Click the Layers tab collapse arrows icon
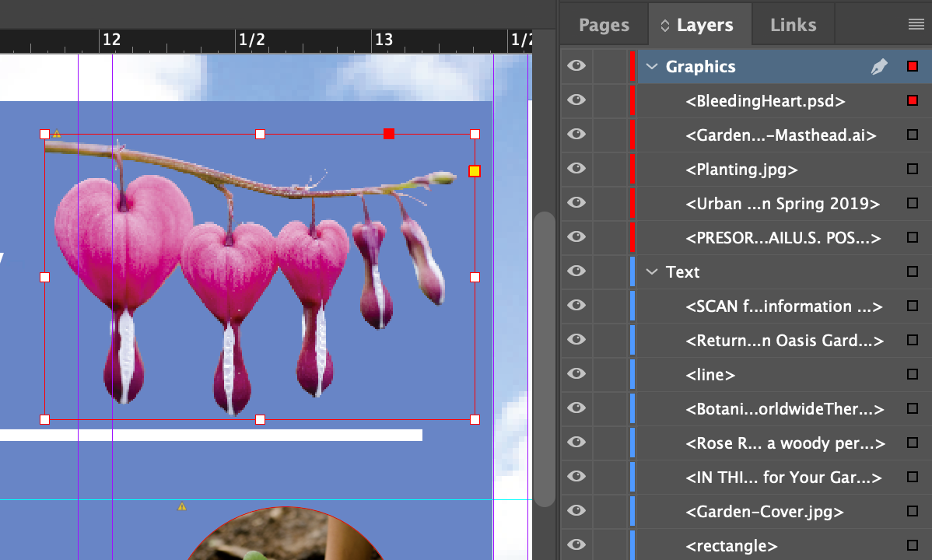Image resolution: width=932 pixels, height=560 pixels. (665, 25)
